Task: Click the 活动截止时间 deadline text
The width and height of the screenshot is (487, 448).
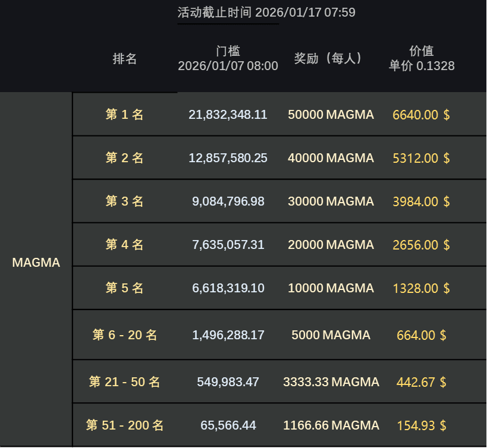Action: tap(266, 12)
